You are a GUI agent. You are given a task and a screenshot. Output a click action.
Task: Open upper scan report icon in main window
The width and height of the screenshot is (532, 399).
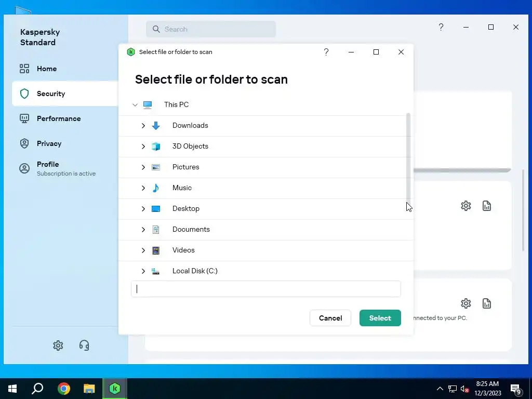[x=486, y=206]
